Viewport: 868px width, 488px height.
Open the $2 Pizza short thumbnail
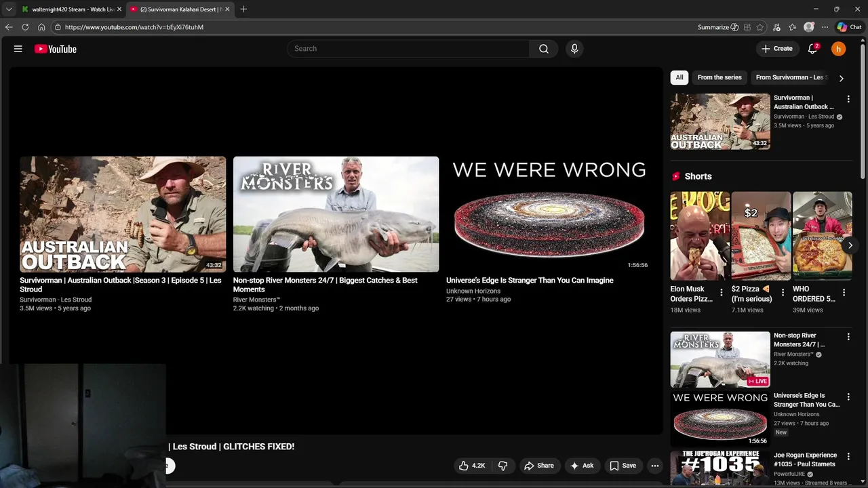[x=761, y=236]
